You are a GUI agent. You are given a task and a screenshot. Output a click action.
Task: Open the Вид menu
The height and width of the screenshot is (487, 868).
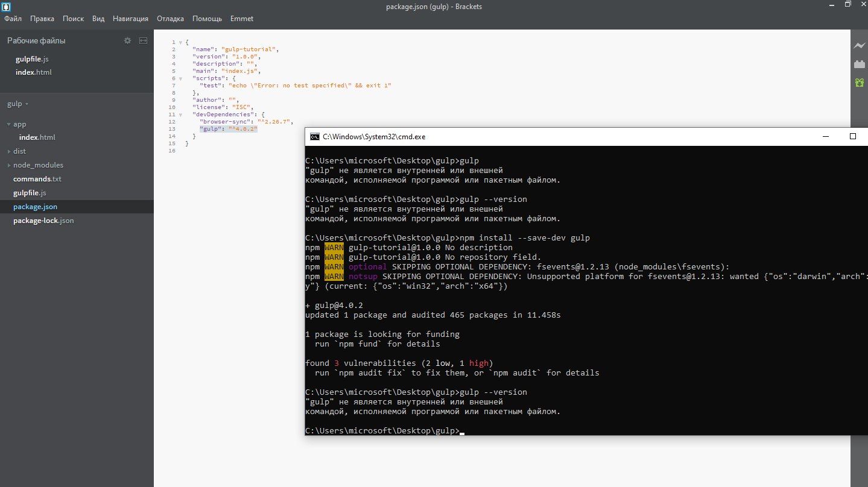pos(98,19)
